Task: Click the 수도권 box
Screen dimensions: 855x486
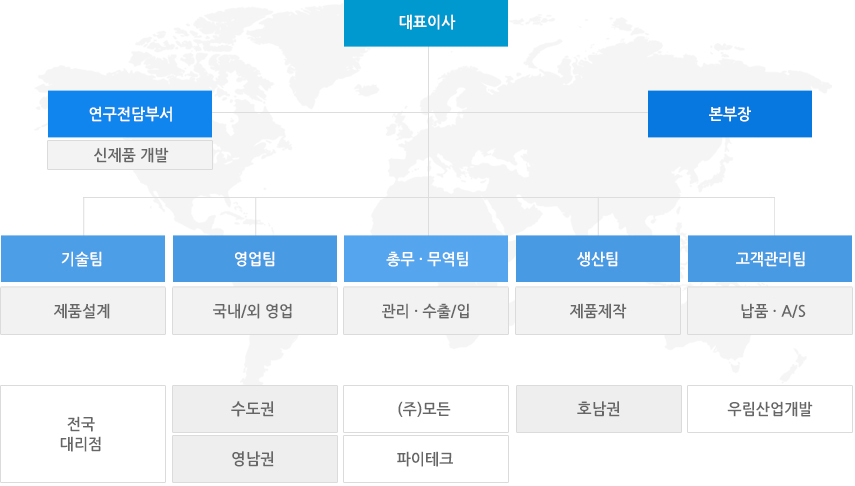Action: pos(255,409)
